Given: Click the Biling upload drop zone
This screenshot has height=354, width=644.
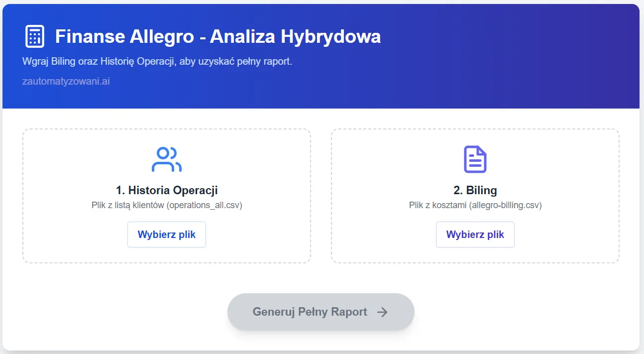Looking at the screenshot, I should click(475, 196).
